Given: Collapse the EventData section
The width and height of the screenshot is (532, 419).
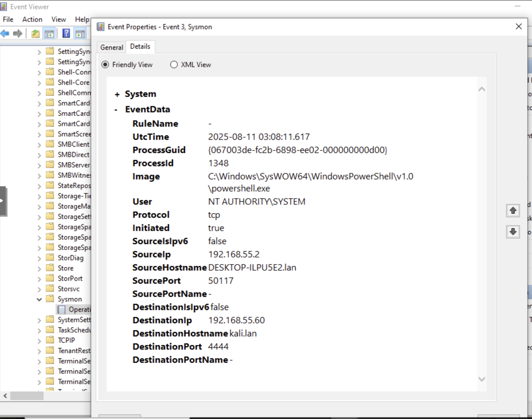Looking at the screenshot, I should pyautogui.click(x=116, y=110).
